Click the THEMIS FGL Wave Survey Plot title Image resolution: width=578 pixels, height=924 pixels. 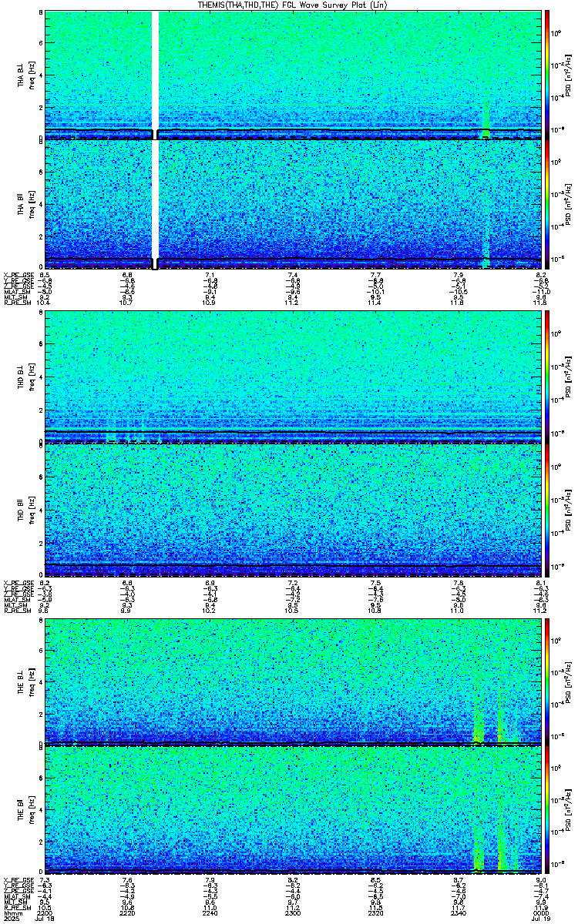[x=292, y=5]
